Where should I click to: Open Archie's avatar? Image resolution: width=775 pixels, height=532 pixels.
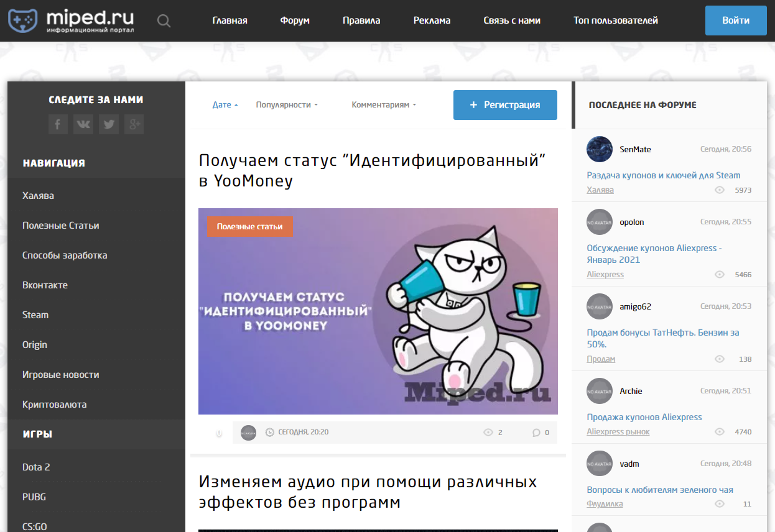click(599, 391)
